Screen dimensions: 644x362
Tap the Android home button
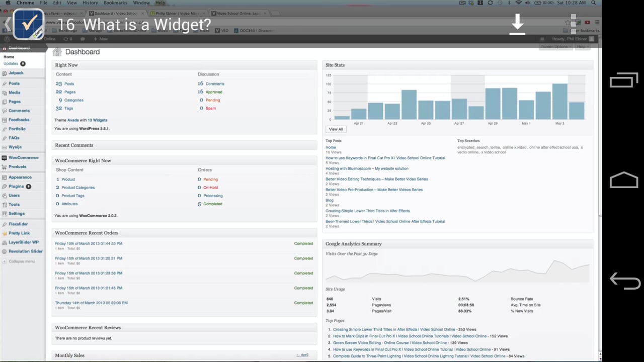(x=624, y=180)
